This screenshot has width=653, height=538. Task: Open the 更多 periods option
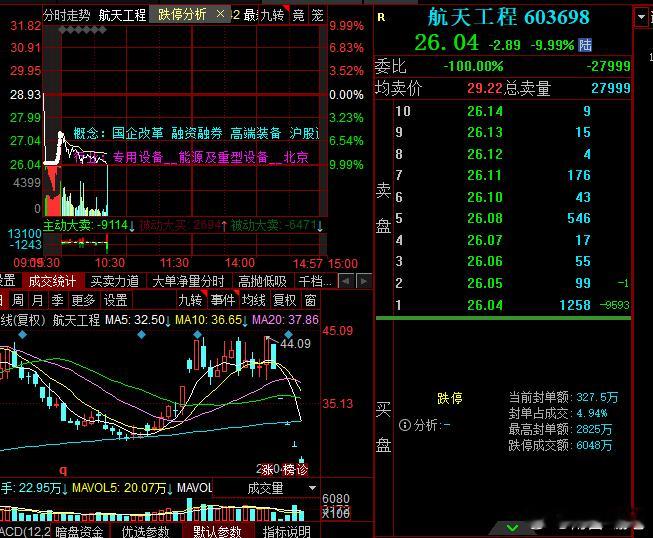[83, 300]
